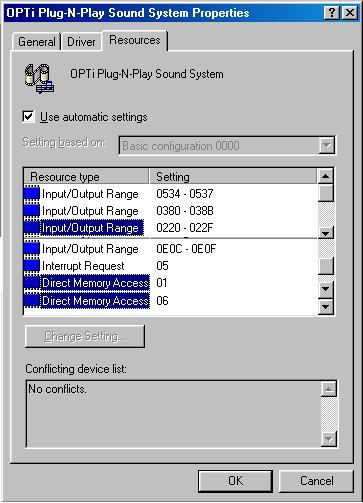Switch to the Driver tab
Screen dimensions: 363x503
(x=81, y=42)
